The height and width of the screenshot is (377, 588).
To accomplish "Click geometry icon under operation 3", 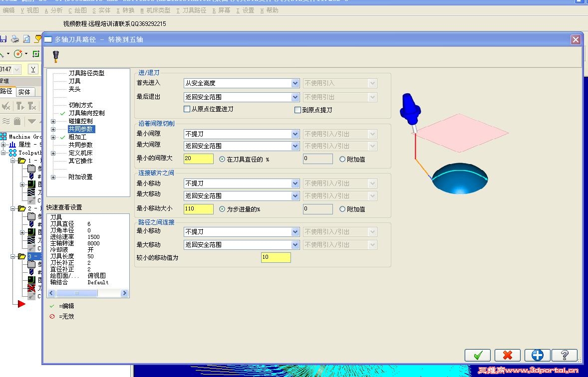I will click(x=31, y=280).
